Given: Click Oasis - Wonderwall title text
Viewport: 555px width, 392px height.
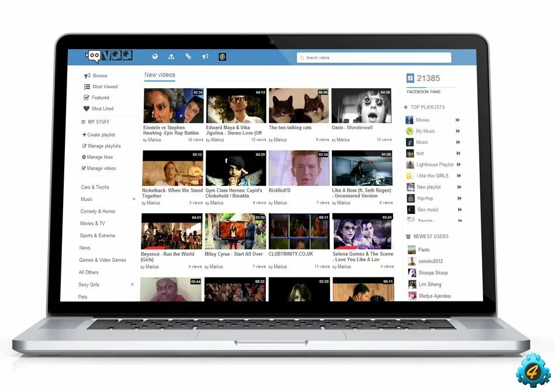Looking at the screenshot, I should click(x=352, y=127).
